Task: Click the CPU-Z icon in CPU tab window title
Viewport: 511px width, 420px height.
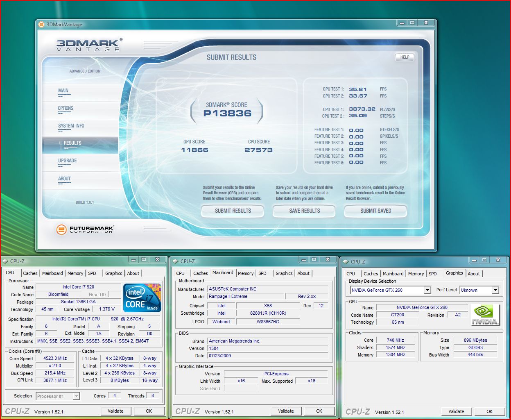Action: pyautogui.click(x=5, y=261)
